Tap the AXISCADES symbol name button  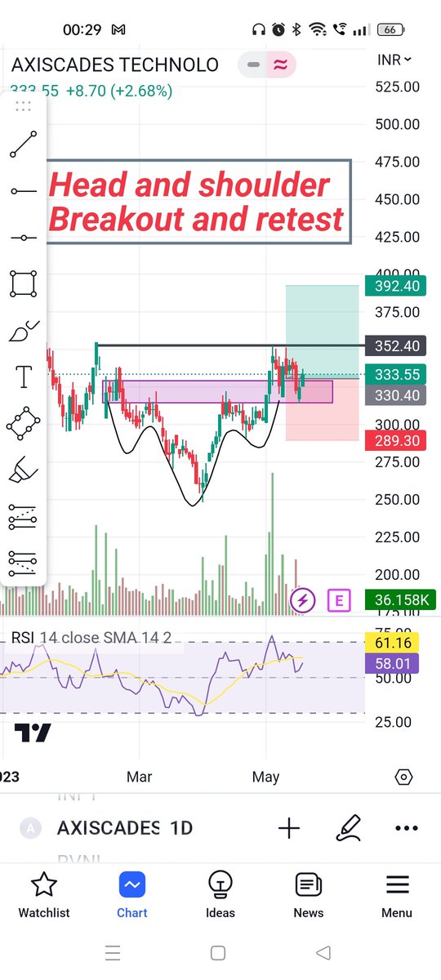pos(108,828)
